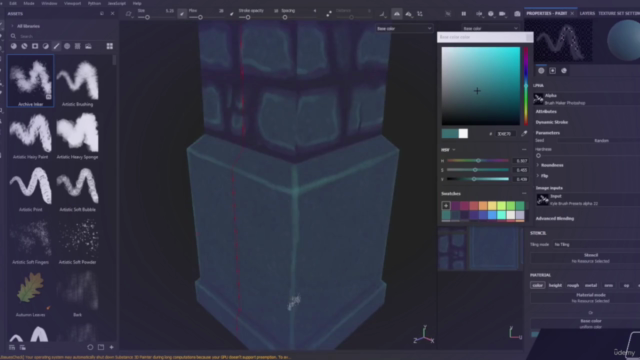Open the Viewport menu
The height and width of the screenshot is (360, 640).
(73, 3)
